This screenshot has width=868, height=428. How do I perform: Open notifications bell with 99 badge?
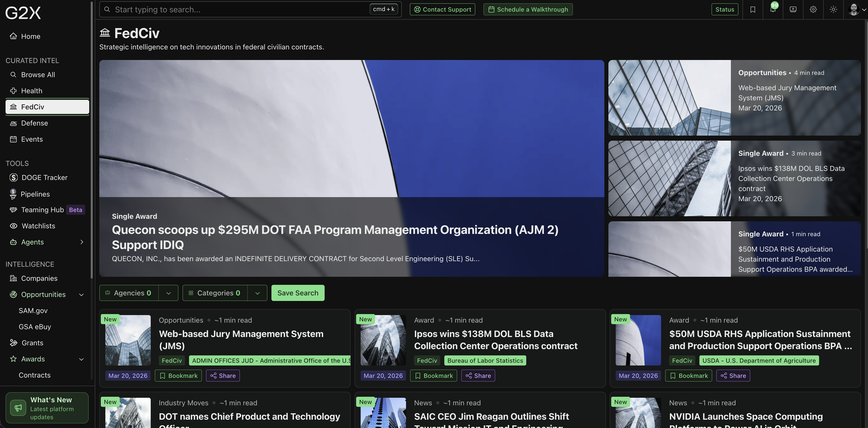click(x=773, y=9)
